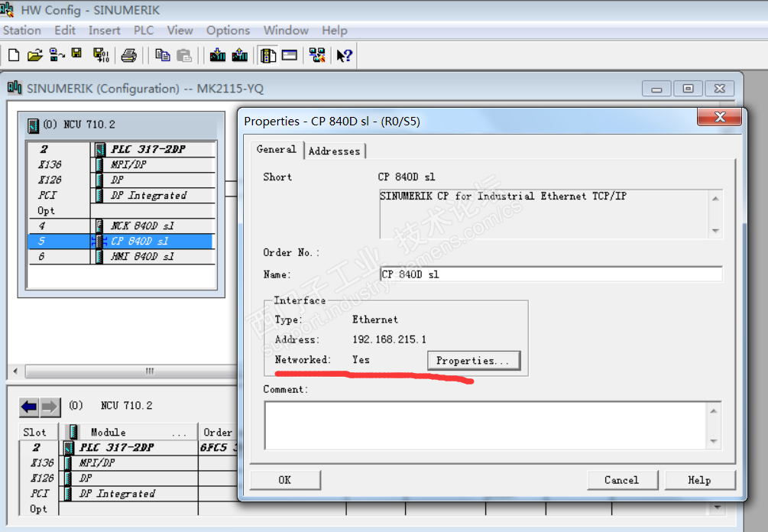
Task: Switch to the General tab
Action: [276, 149]
